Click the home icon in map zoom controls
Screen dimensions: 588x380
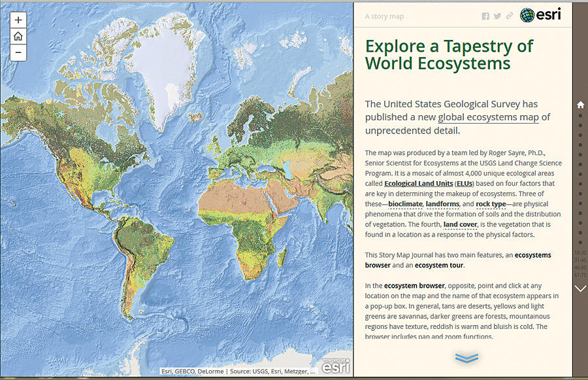pos(18,36)
